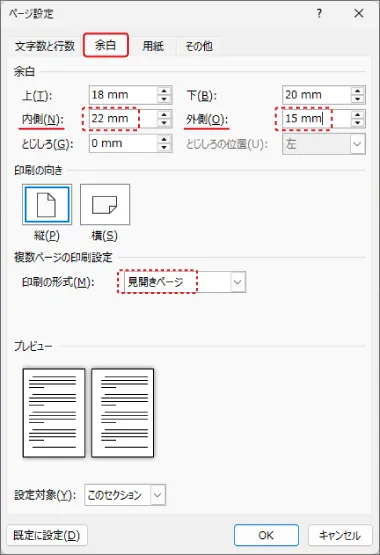Screen dimensions: 380x555
Task: Click the 上(T) label
Action: [x=37, y=95]
